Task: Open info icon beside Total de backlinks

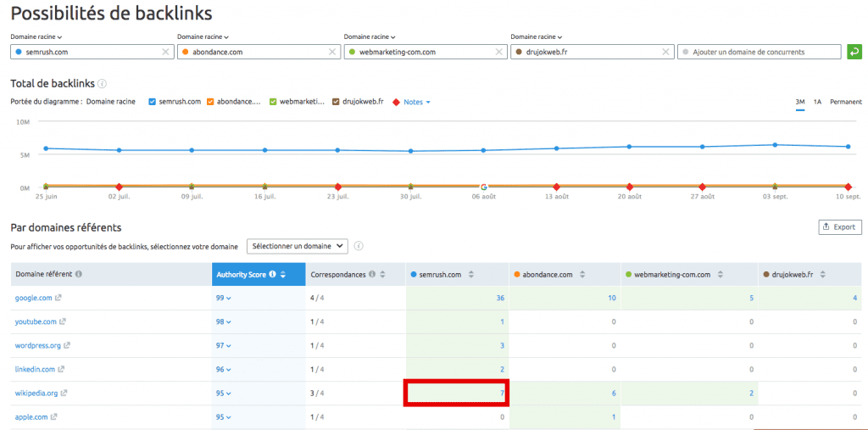Action: 102,84
